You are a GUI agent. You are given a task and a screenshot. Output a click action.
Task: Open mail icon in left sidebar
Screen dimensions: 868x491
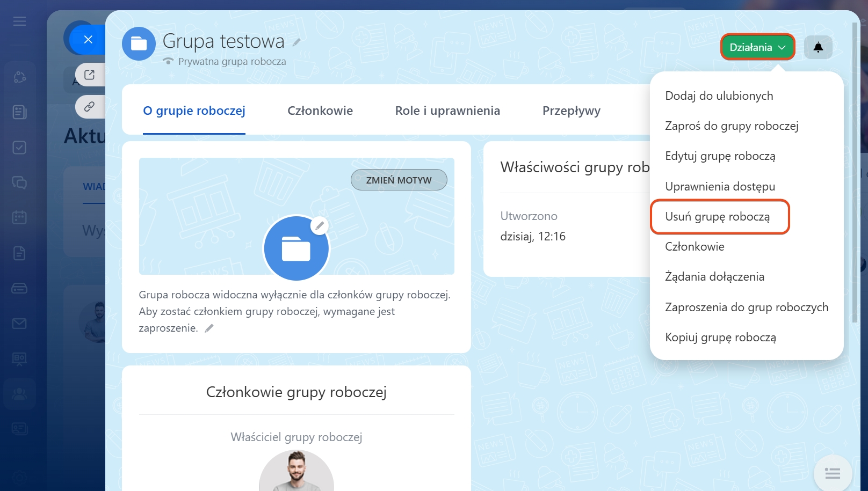20,324
